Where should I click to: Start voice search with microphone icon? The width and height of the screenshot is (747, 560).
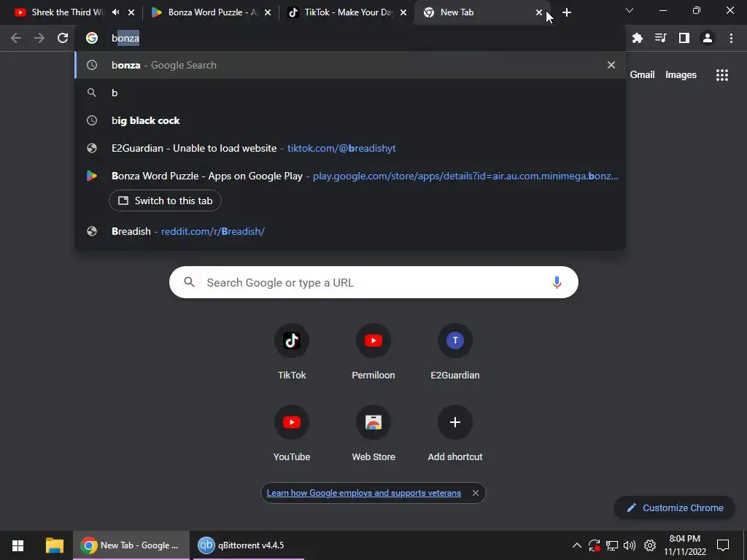coord(557,282)
